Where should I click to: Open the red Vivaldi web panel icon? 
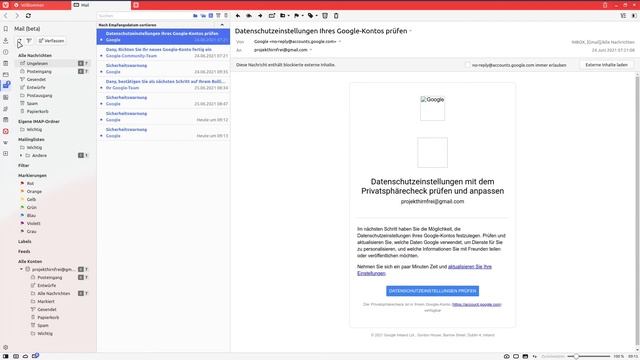5,131
